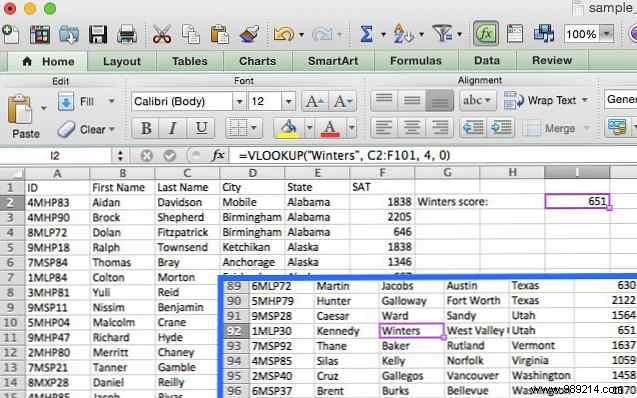Click the Merge button
Image resolution: width=637 pixels, height=398 pixels.
click(550, 128)
